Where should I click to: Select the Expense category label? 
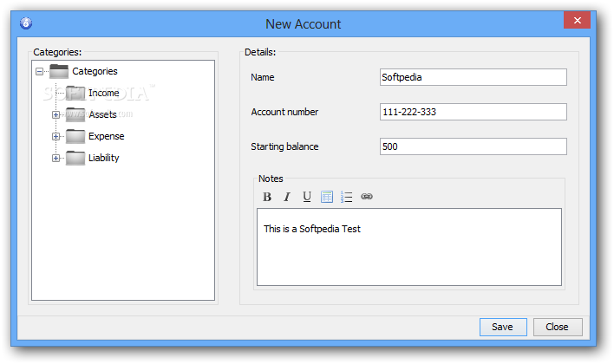pyautogui.click(x=106, y=136)
